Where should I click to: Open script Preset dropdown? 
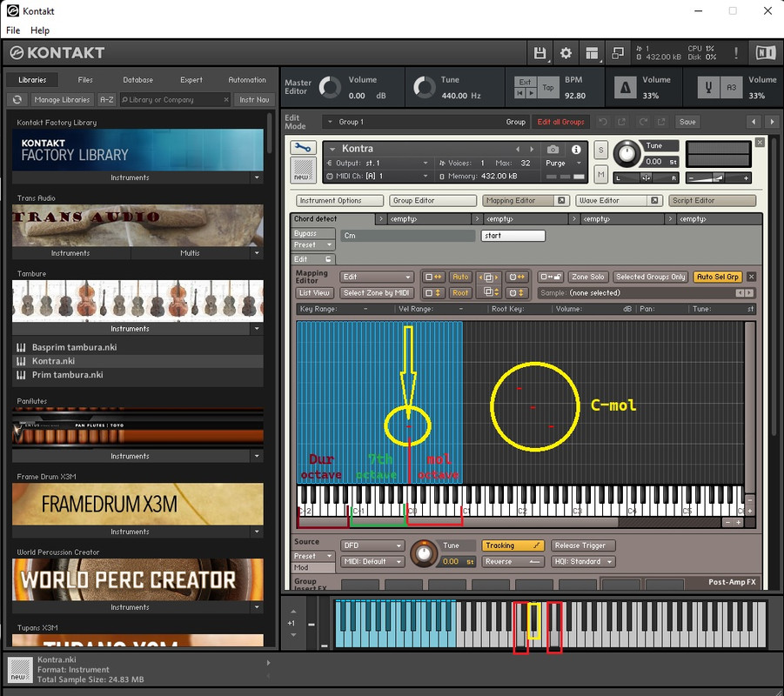312,245
